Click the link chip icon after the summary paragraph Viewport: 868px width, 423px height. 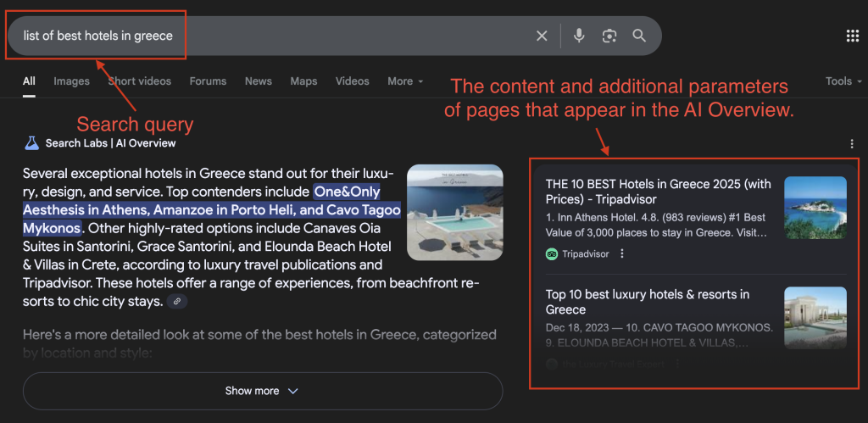coord(177,302)
